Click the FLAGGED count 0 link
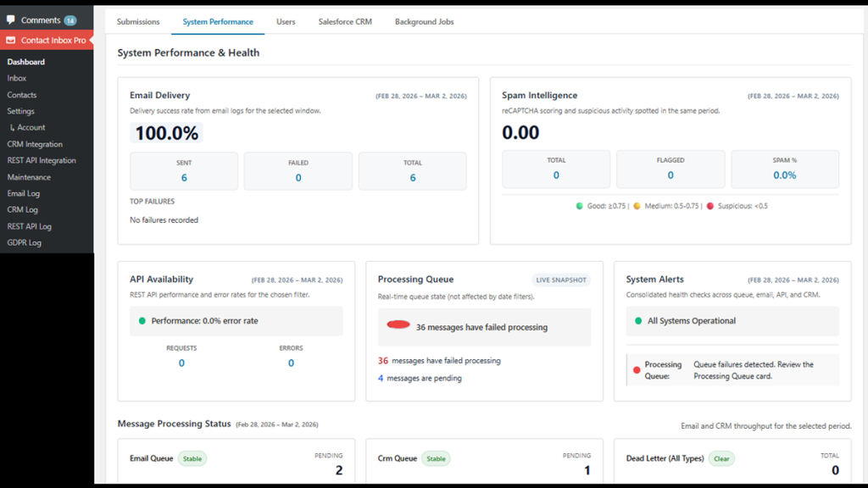 (x=670, y=176)
